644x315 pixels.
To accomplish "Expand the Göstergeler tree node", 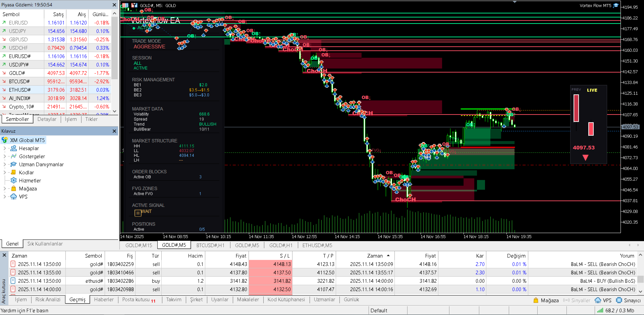I will (x=5, y=156).
